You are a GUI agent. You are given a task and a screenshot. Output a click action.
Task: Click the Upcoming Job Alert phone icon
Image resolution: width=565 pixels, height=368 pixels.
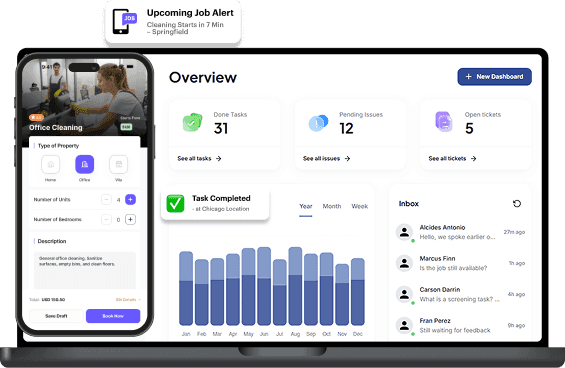pos(124,21)
